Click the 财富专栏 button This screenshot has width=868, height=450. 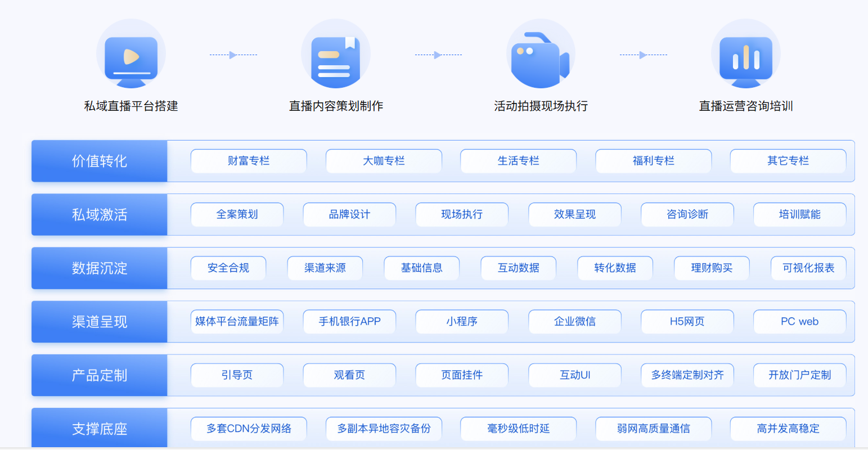coord(249,161)
